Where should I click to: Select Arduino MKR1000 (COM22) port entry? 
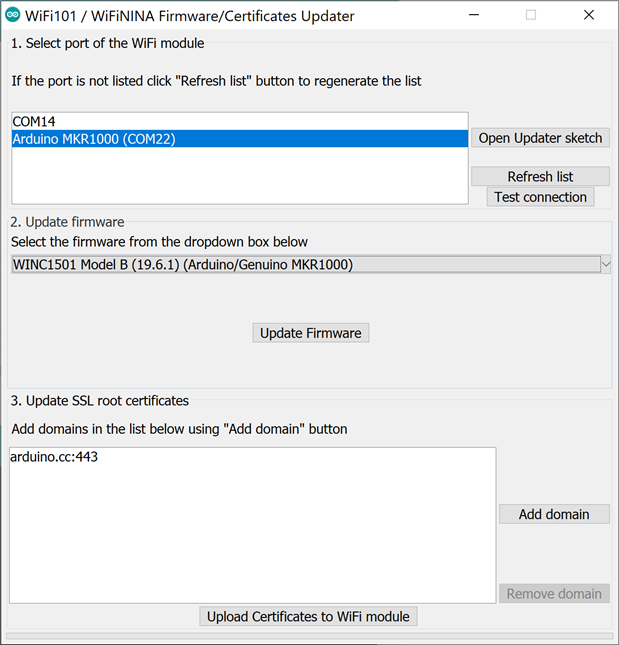tap(94, 139)
